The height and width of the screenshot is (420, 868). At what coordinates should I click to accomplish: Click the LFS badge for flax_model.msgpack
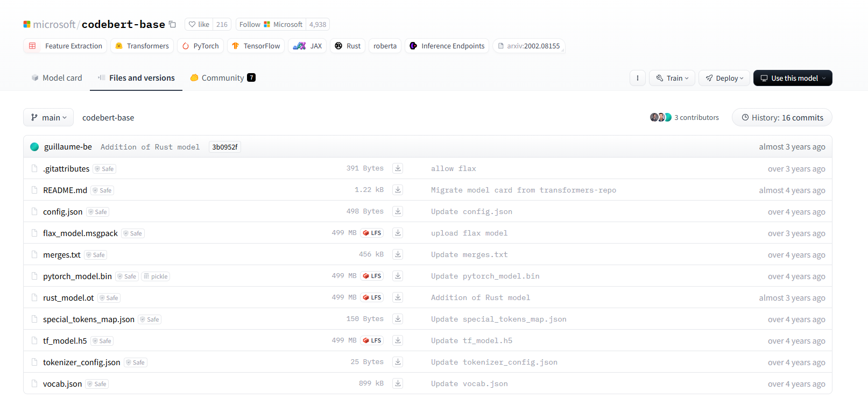point(372,233)
